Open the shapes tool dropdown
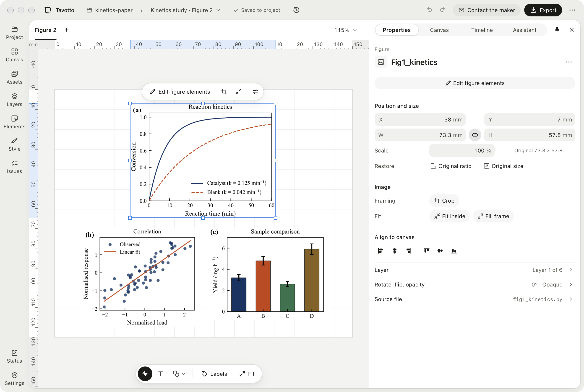Image resolution: width=584 pixels, height=392 pixels. (x=179, y=374)
